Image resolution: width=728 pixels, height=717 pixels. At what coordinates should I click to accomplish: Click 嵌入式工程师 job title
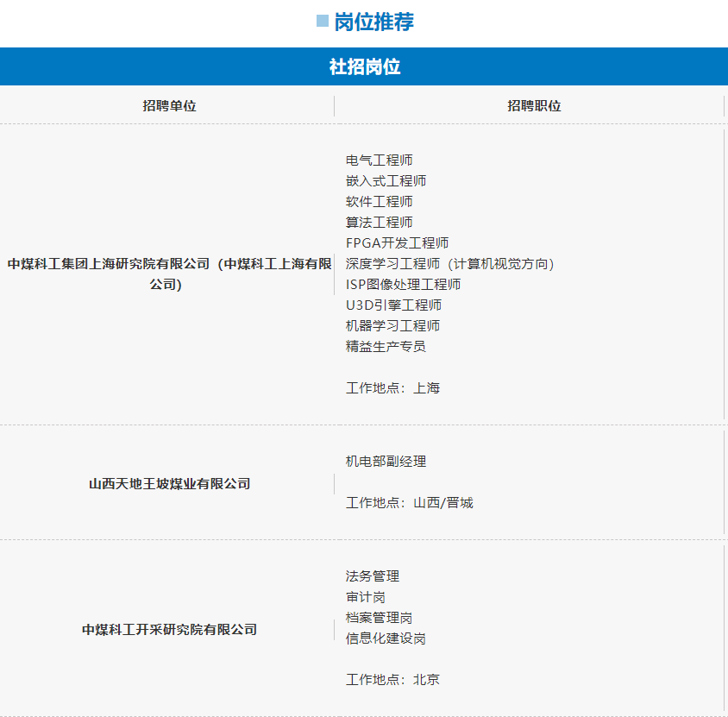(x=386, y=181)
